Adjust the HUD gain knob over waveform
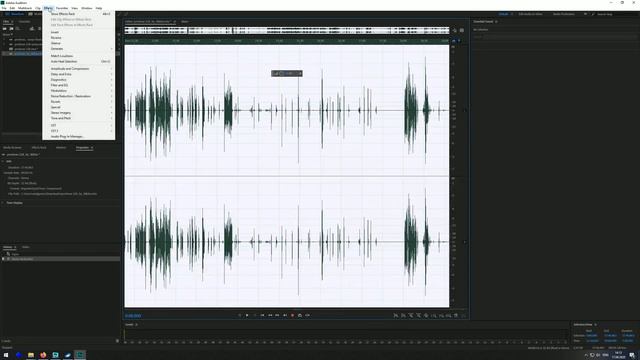 pos(282,73)
